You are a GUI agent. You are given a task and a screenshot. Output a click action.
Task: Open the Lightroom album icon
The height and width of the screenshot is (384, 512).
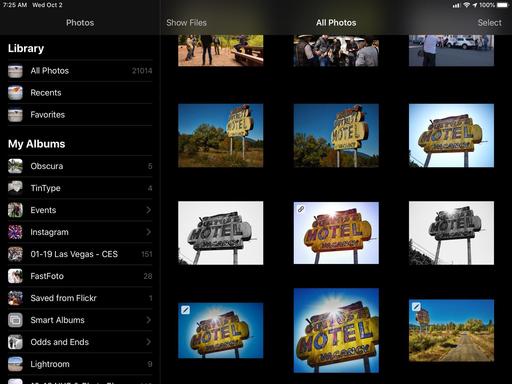click(15, 364)
